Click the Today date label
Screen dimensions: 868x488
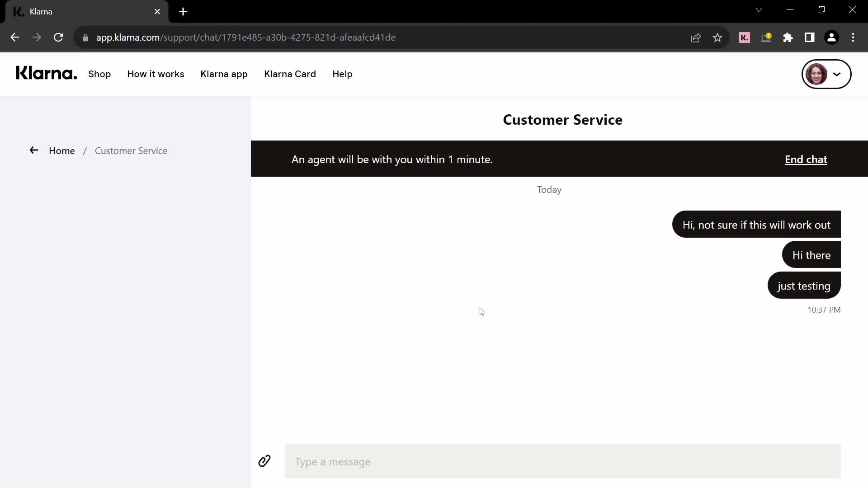tap(549, 190)
